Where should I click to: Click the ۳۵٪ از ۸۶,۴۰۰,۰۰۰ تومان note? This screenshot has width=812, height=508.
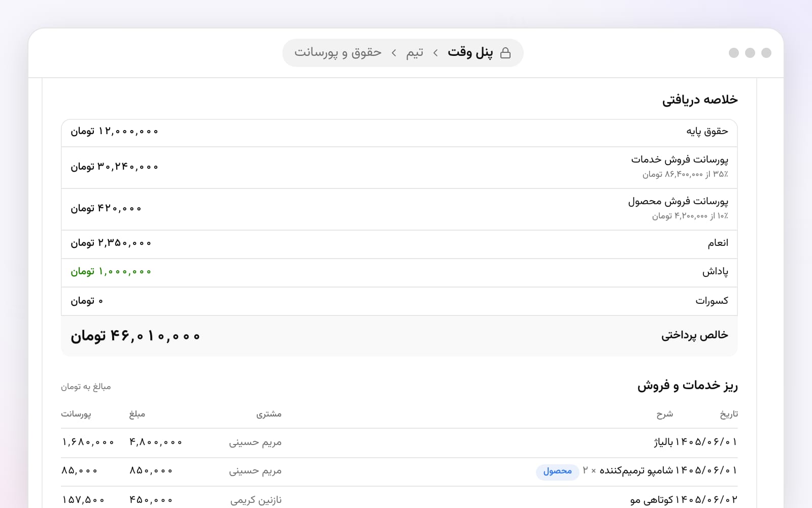tap(685, 174)
